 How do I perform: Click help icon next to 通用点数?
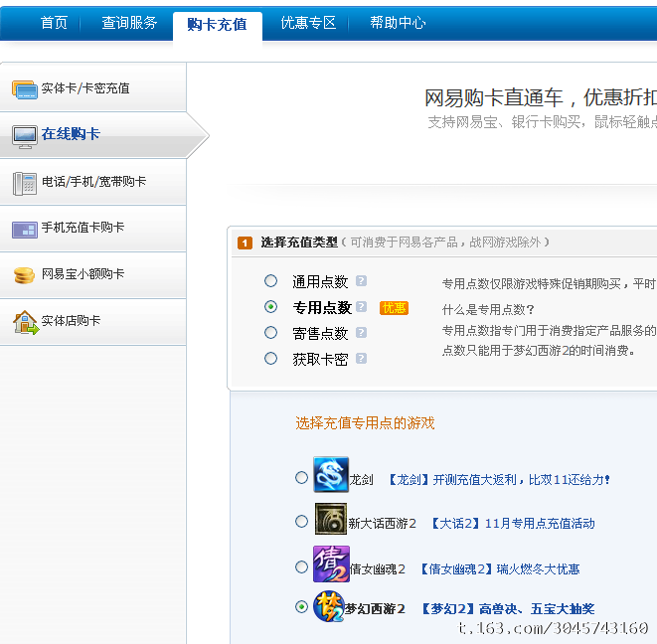pos(361,280)
